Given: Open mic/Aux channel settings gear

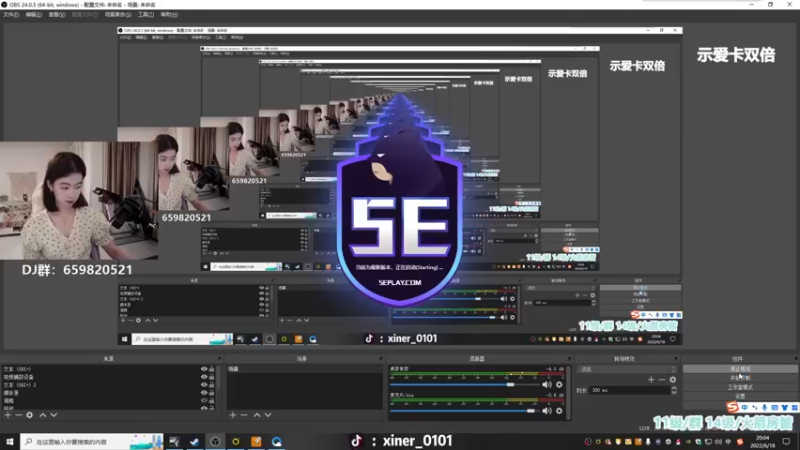Looking at the screenshot, I should pos(559,411).
